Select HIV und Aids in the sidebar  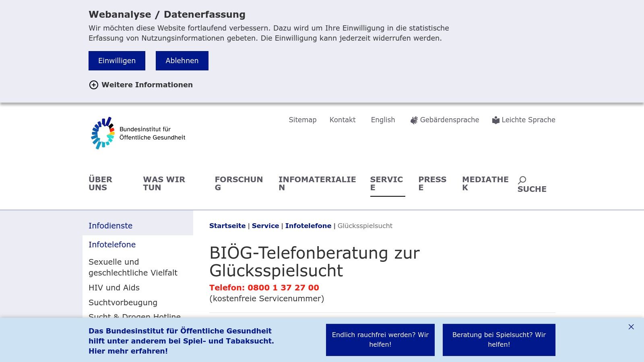pyautogui.click(x=114, y=288)
